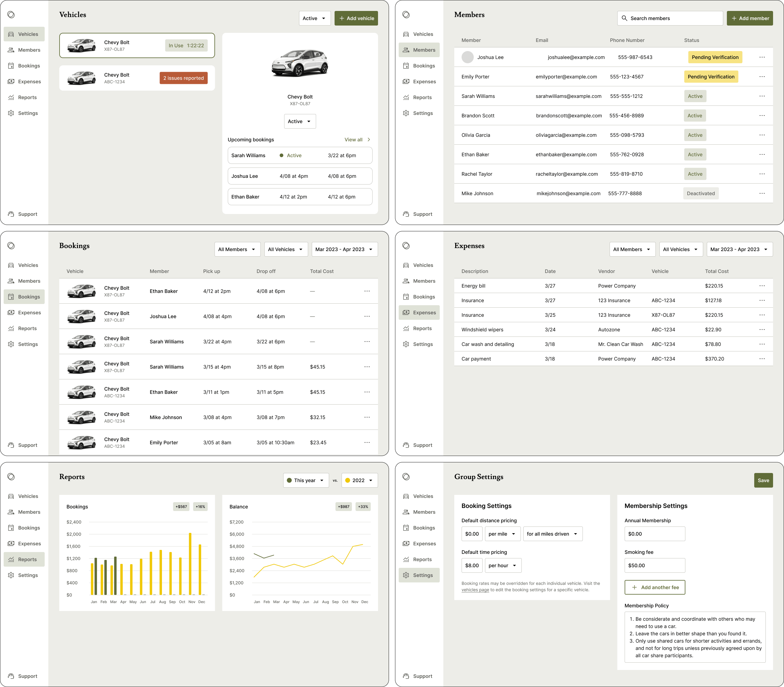Screen dimensions: 784x687
Task: Open three-dot menu for Windshield wipers expense
Action: 762,329
